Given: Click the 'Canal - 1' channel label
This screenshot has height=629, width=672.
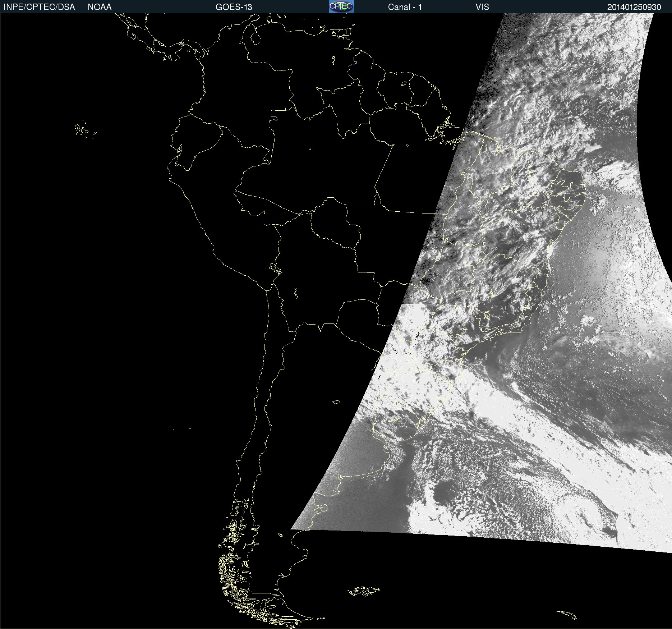Looking at the screenshot, I should (x=405, y=7).
